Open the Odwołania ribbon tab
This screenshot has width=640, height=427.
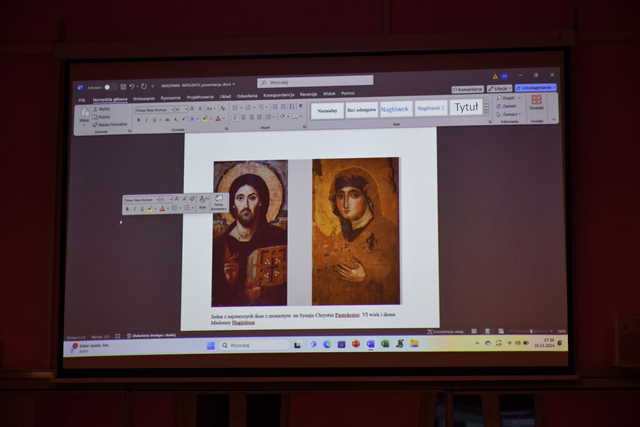(x=247, y=96)
